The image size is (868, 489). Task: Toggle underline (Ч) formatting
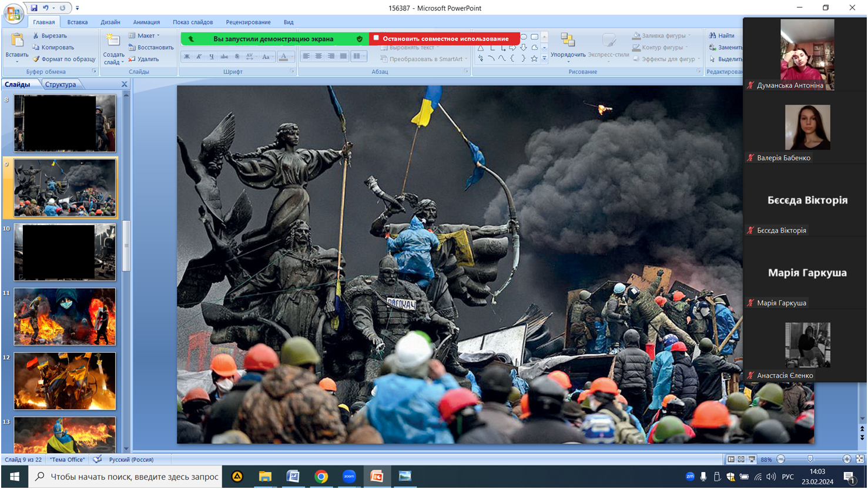[212, 57]
